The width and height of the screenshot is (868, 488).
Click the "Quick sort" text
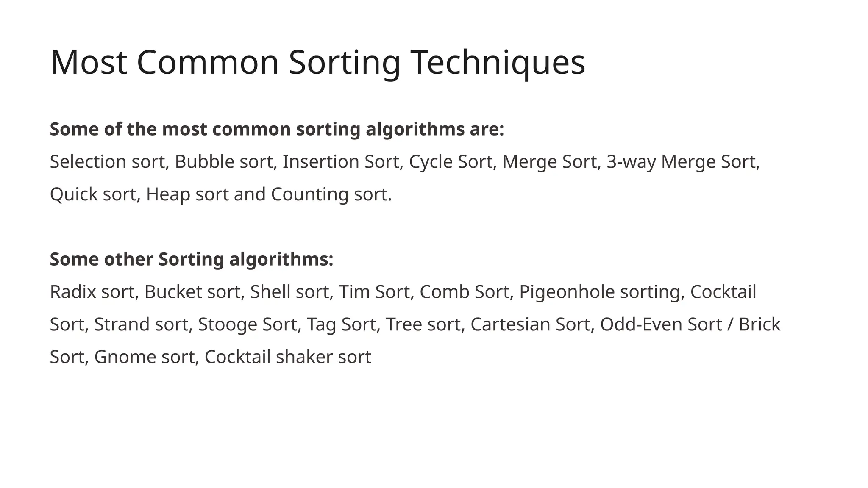(x=93, y=194)
